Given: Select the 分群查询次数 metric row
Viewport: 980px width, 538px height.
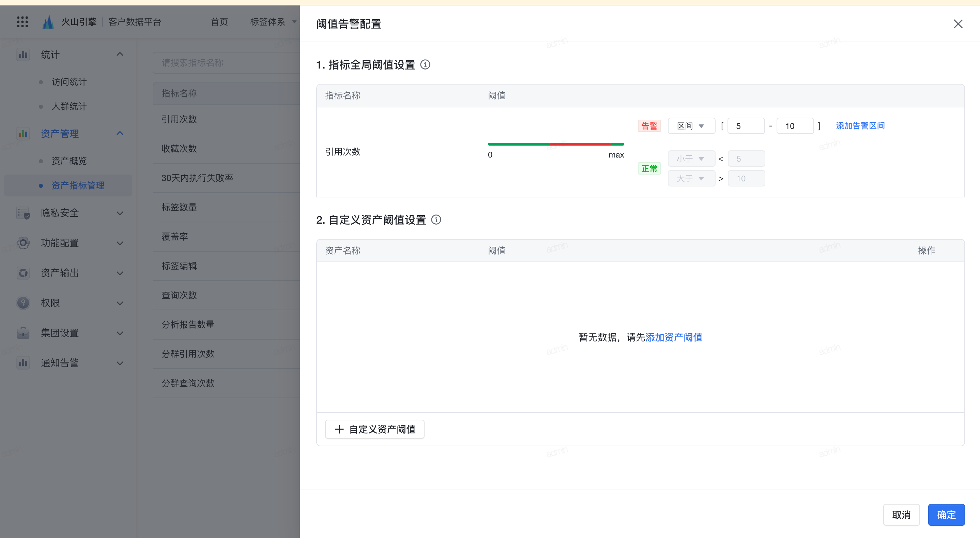Looking at the screenshot, I should [x=226, y=384].
